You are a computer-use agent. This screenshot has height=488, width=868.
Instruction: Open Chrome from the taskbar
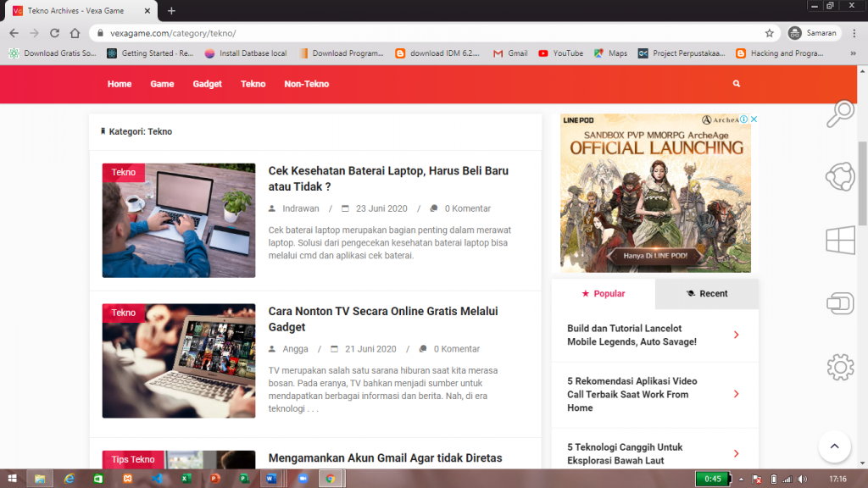[331, 478]
